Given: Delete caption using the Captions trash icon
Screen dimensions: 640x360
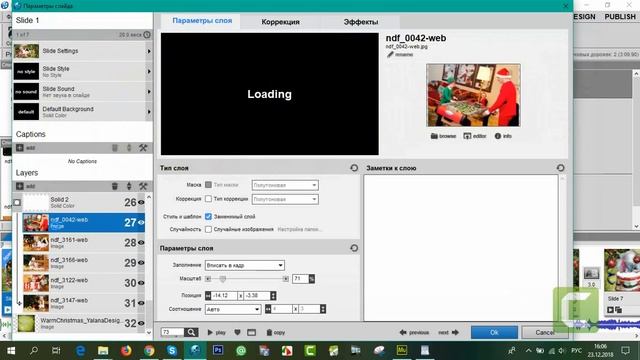Looking at the screenshot, I should [x=115, y=148].
